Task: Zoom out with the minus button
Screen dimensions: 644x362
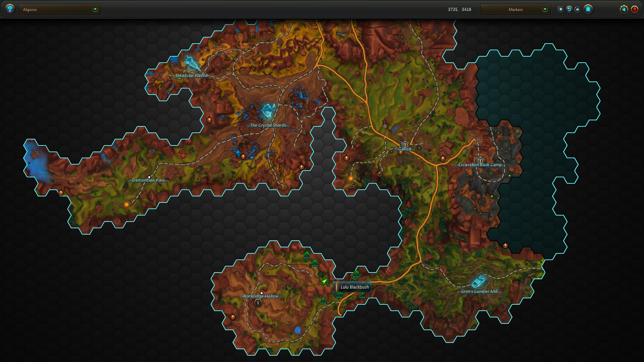Action: [x=578, y=9]
